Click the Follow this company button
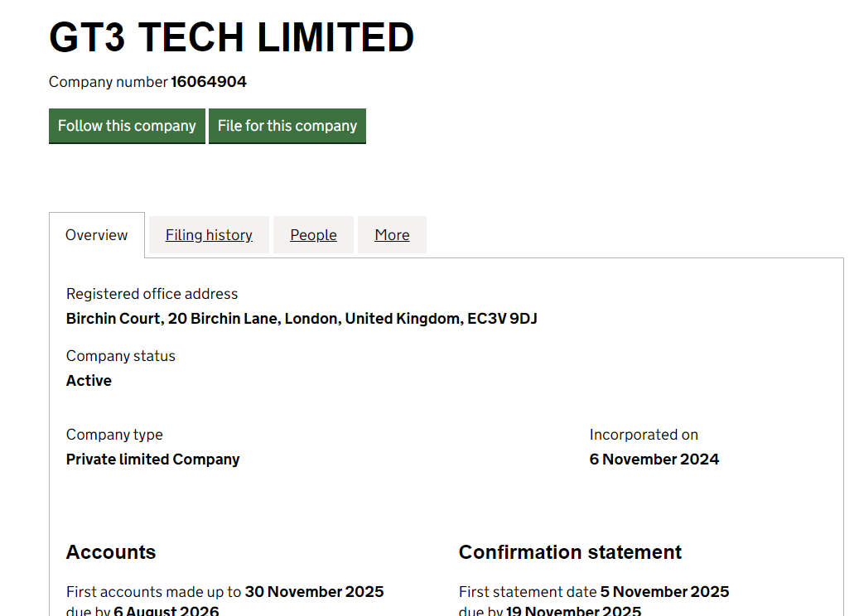Viewport: 859px width, 616px height. (127, 126)
